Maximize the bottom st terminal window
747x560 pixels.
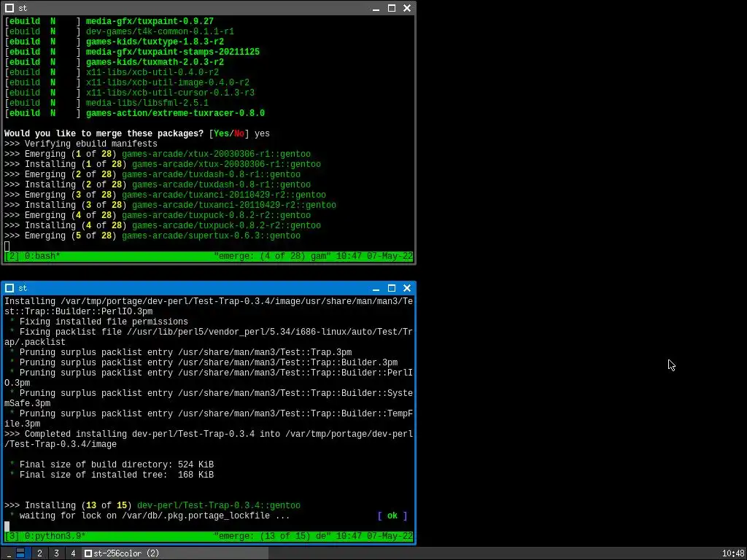(392, 288)
